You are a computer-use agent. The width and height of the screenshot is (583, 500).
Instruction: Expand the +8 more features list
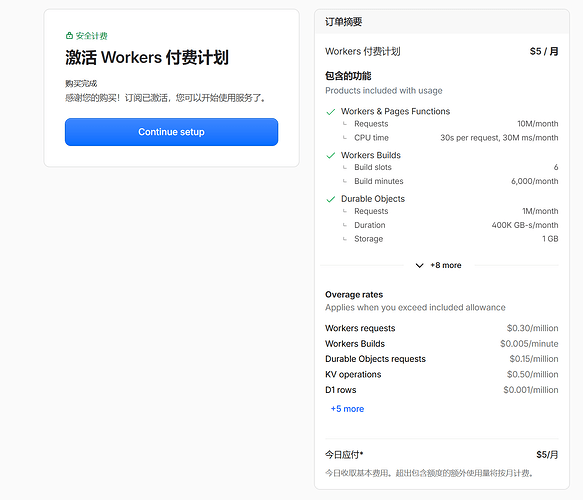pos(439,265)
